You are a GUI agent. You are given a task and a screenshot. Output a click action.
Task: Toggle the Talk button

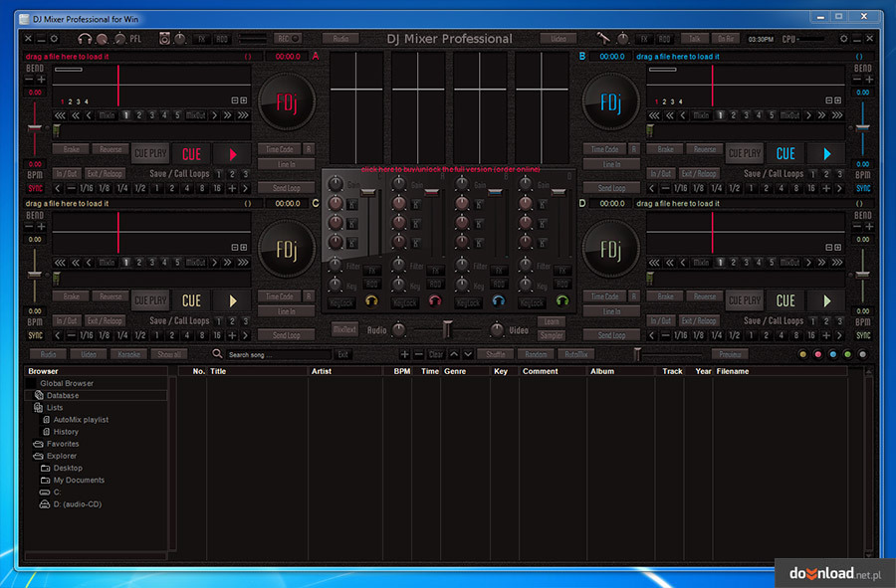point(694,39)
